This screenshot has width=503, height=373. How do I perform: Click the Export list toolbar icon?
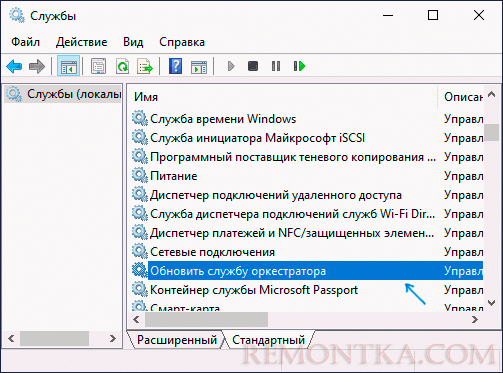pyautogui.click(x=145, y=66)
